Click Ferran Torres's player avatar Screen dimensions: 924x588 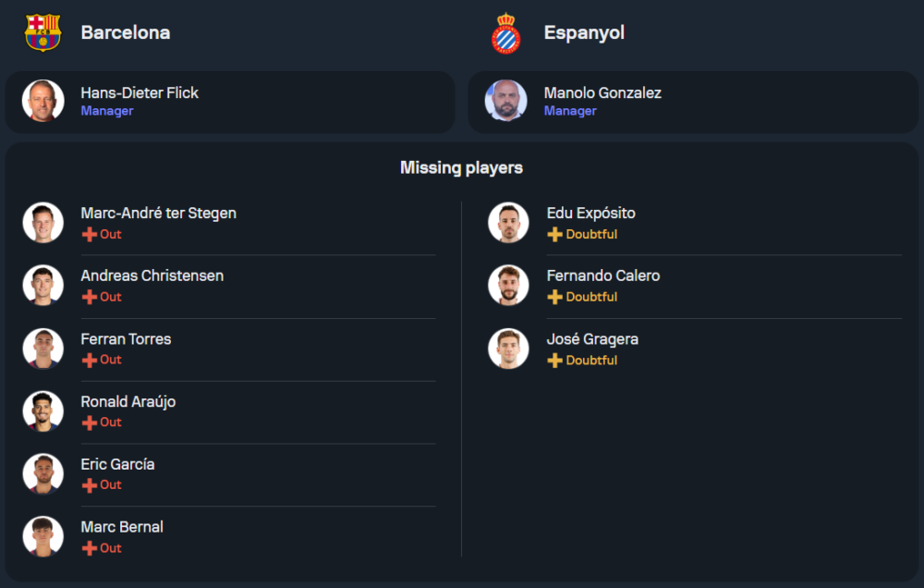click(43, 349)
